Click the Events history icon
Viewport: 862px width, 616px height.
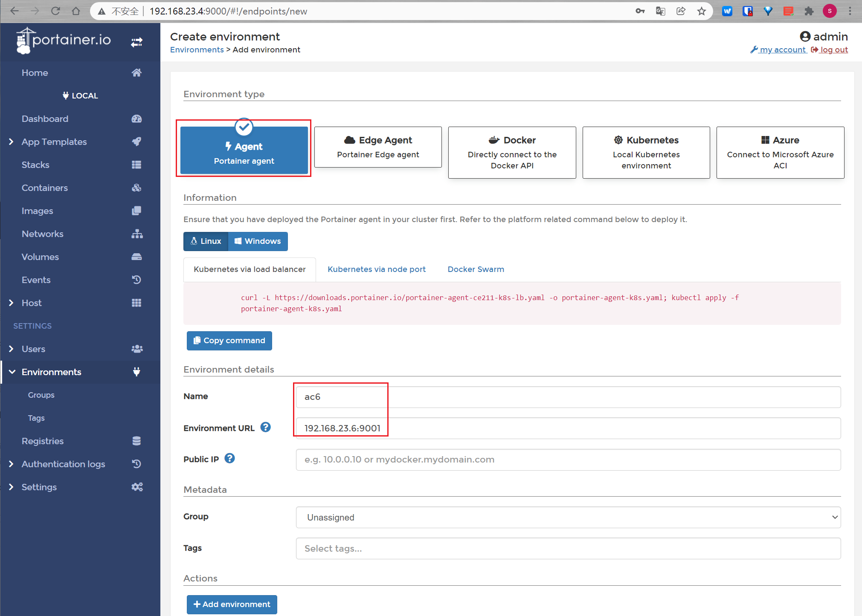point(136,280)
